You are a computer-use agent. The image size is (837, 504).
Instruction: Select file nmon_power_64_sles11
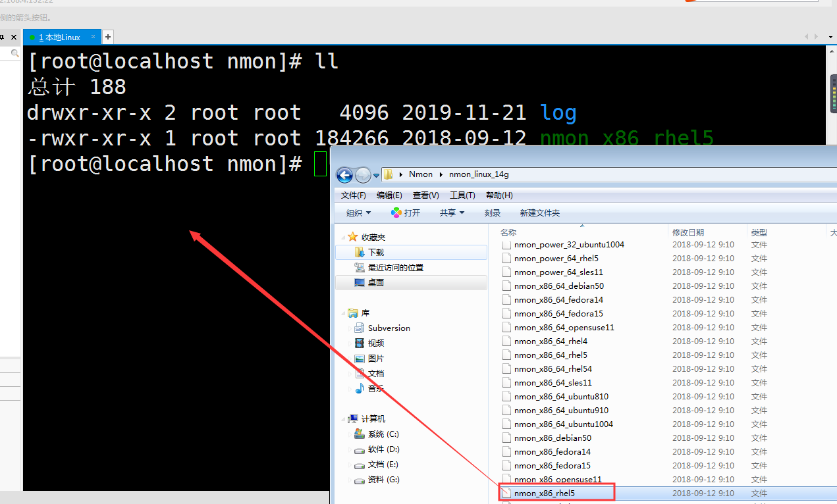tap(558, 272)
